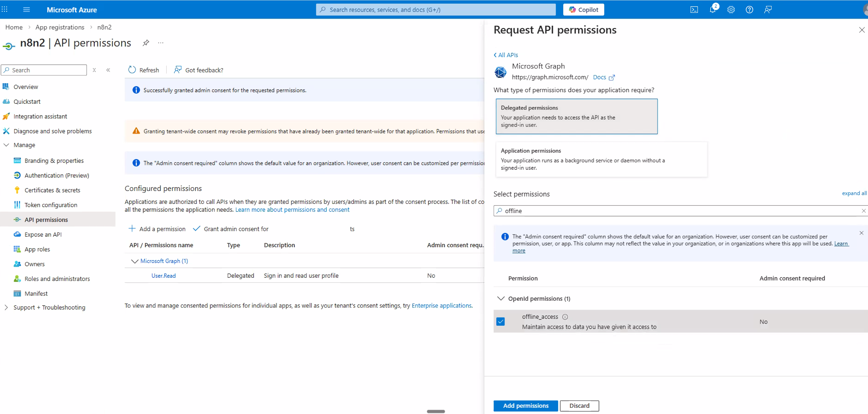Uncheck the offline_access permission
Image resolution: width=868 pixels, height=414 pixels.
(500, 321)
